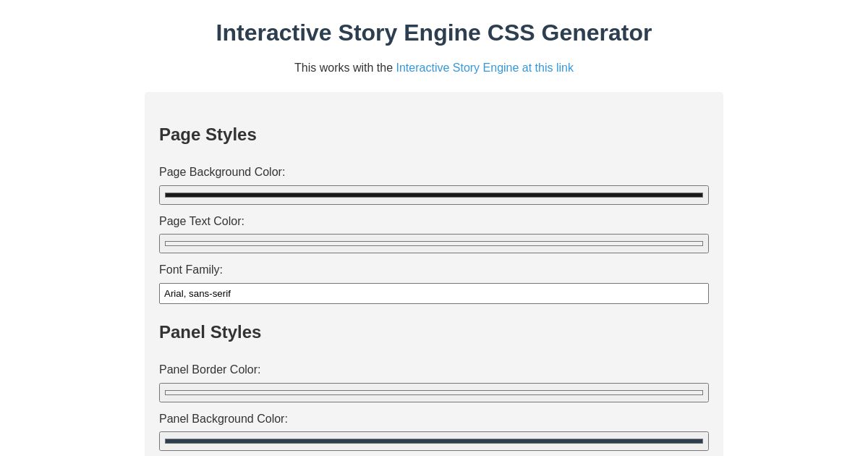Image resolution: width=868 pixels, height=456 pixels.
Task: Click the 'Font Family:' label
Action: [191, 270]
